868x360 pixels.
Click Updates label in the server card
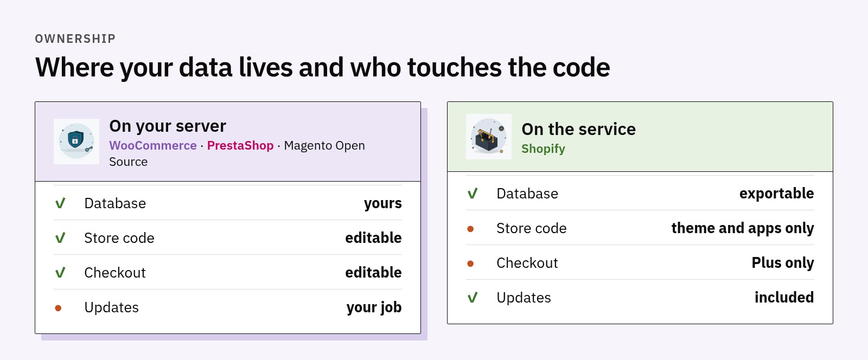[112, 308]
